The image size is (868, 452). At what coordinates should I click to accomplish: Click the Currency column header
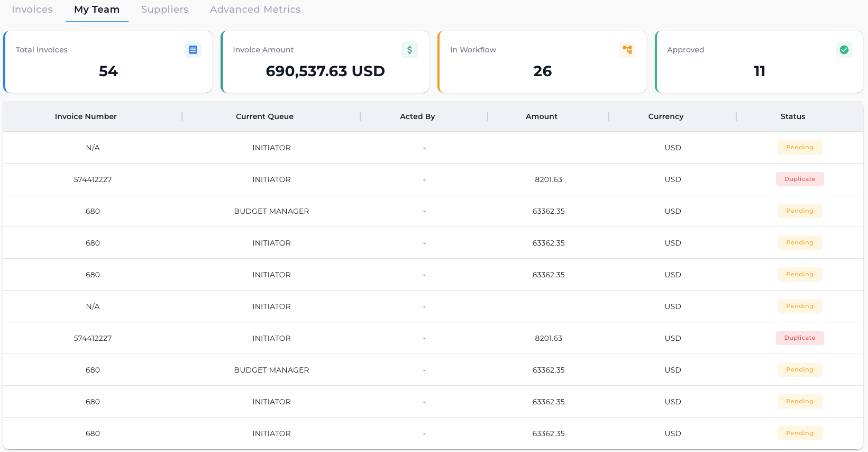(666, 116)
